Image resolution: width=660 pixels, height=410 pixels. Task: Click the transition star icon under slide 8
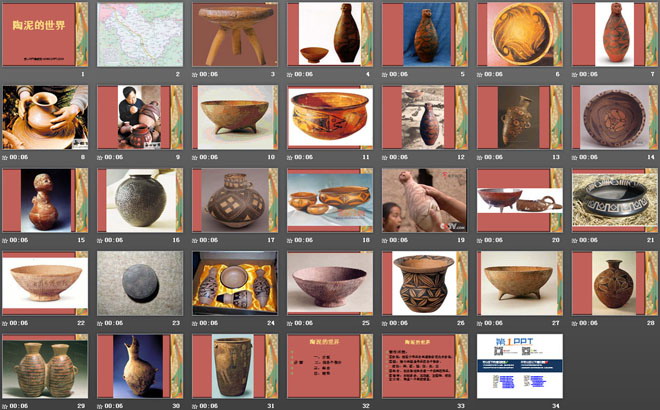pos(5,157)
